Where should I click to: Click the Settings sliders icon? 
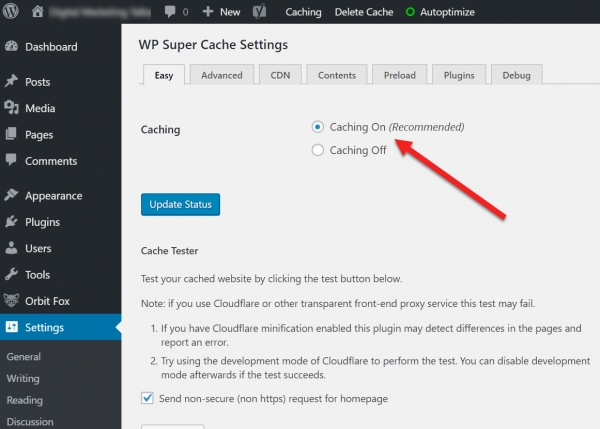pos(11,326)
